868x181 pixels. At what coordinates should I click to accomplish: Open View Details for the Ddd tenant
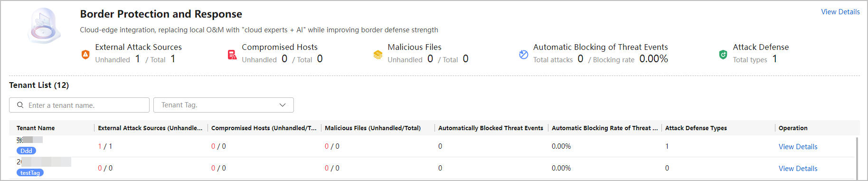click(x=798, y=147)
